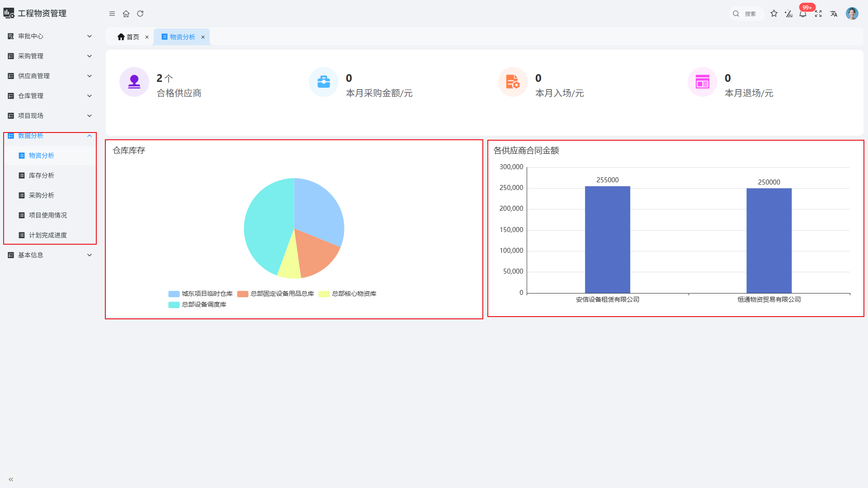Toggle the sidebar menu hamburger icon
Image resolution: width=868 pixels, height=488 pixels.
[112, 14]
